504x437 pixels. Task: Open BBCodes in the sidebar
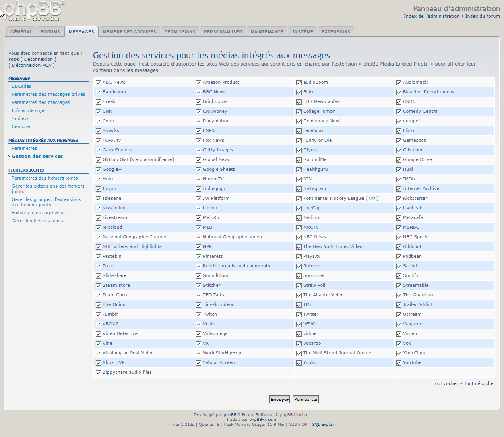(x=21, y=86)
